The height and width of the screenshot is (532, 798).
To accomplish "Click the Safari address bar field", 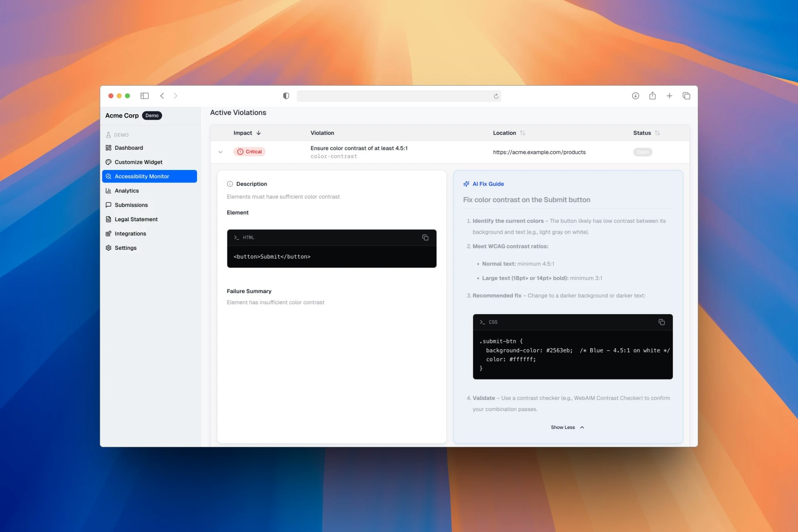I will point(395,96).
